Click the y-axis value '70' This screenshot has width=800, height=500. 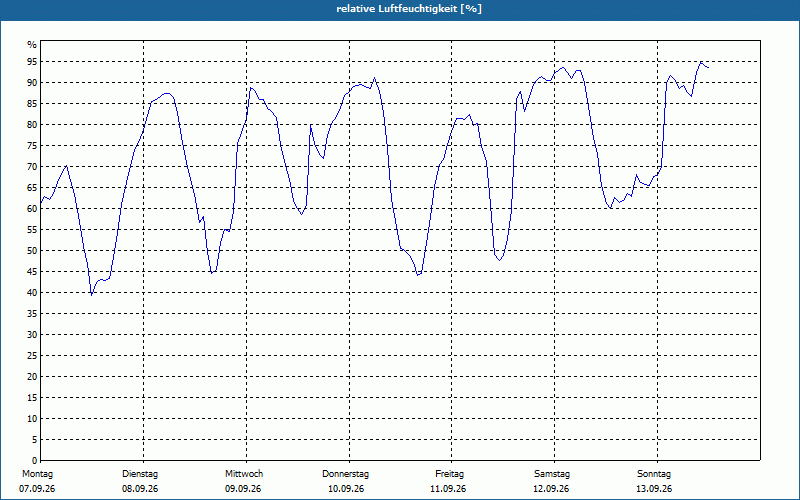[x=32, y=167]
